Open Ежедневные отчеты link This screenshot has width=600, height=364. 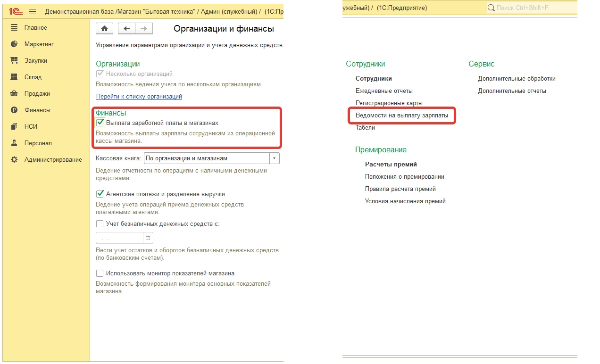pos(384,91)
